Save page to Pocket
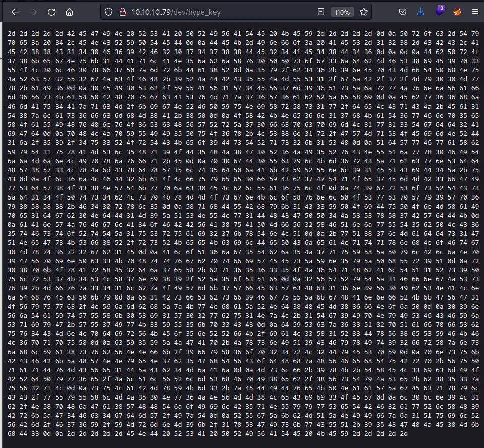This screenshot has width=484, height=448. pyautogui.click(x=403, y=12)
